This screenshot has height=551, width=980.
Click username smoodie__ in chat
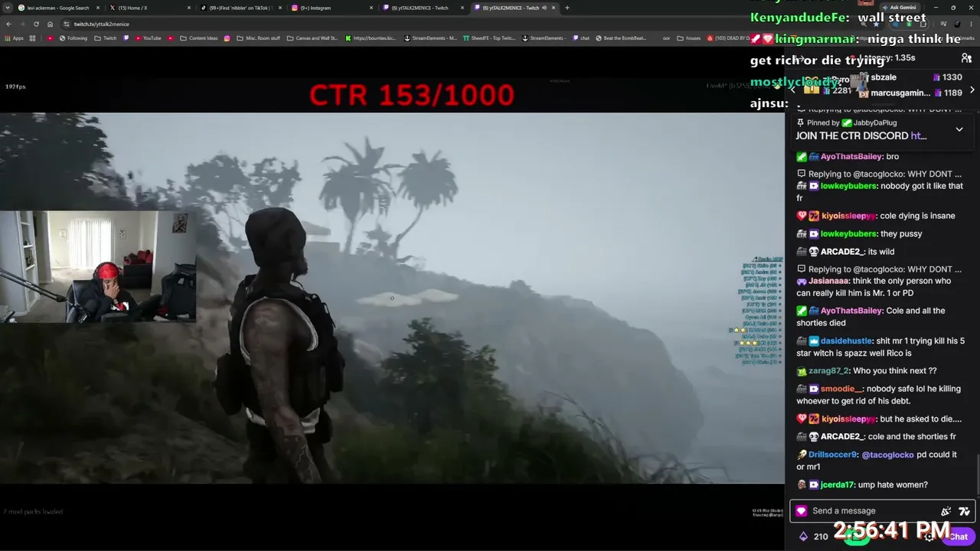point(841,389)
